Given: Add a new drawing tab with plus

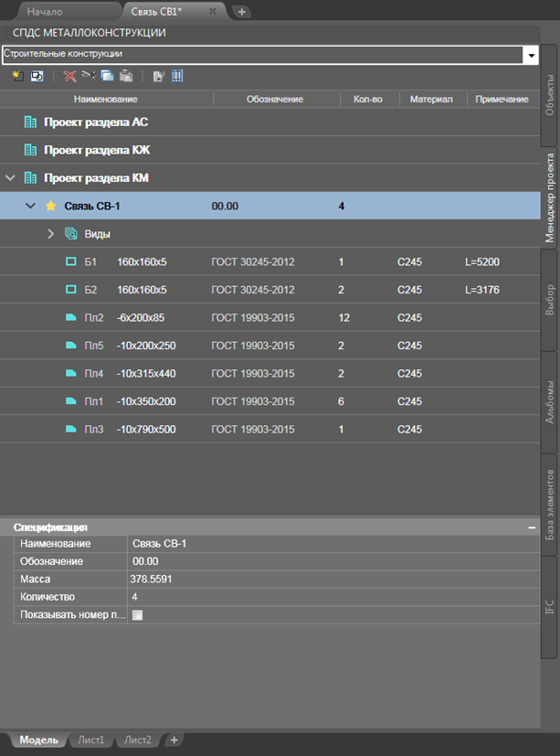Looking at the screenshot, I should [x=241, y=12].
